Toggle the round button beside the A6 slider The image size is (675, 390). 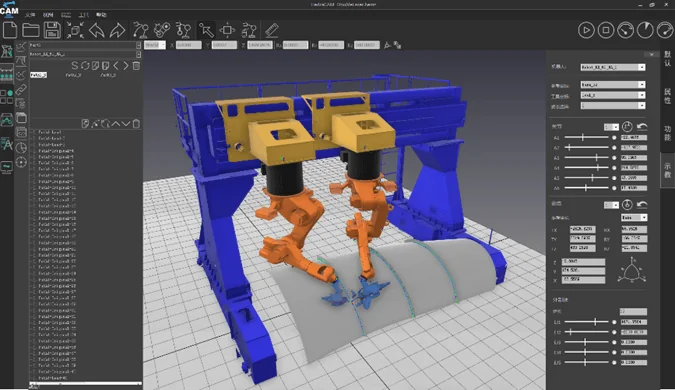coord(614,188)
